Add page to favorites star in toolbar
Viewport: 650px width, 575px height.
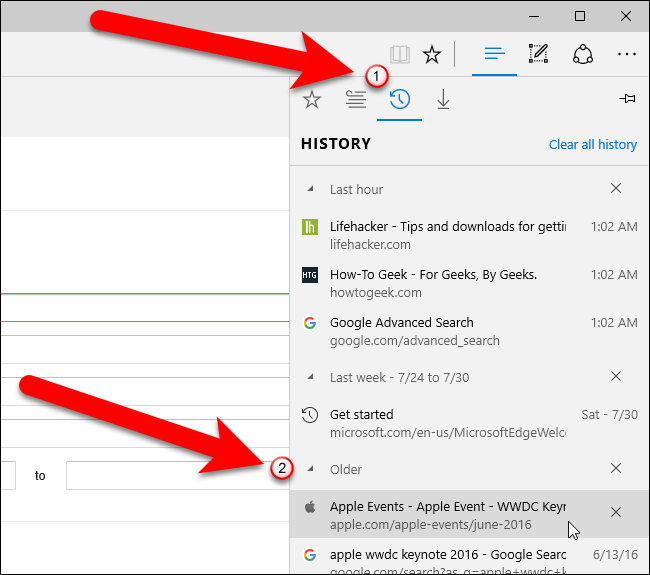click(432, 54)
